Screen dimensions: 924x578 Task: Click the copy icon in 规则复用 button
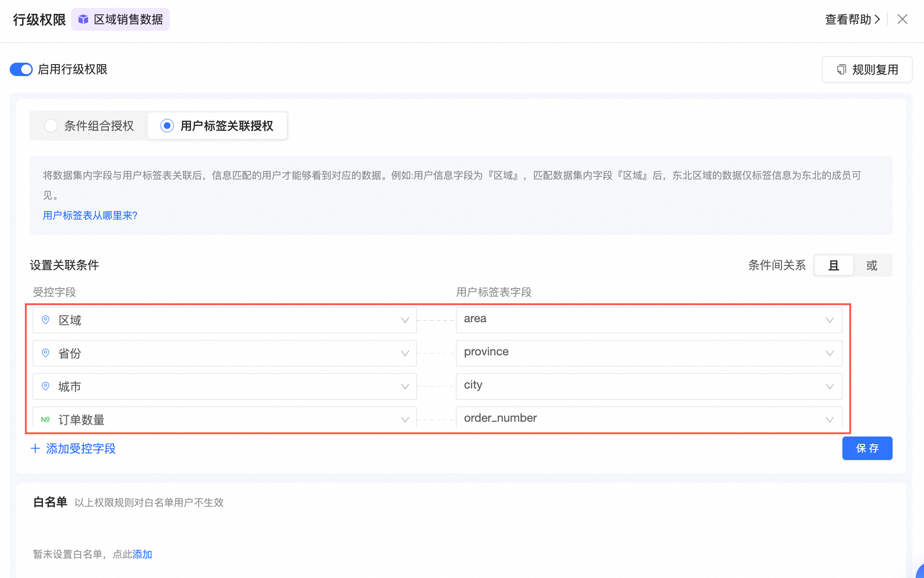pos(841,70)
